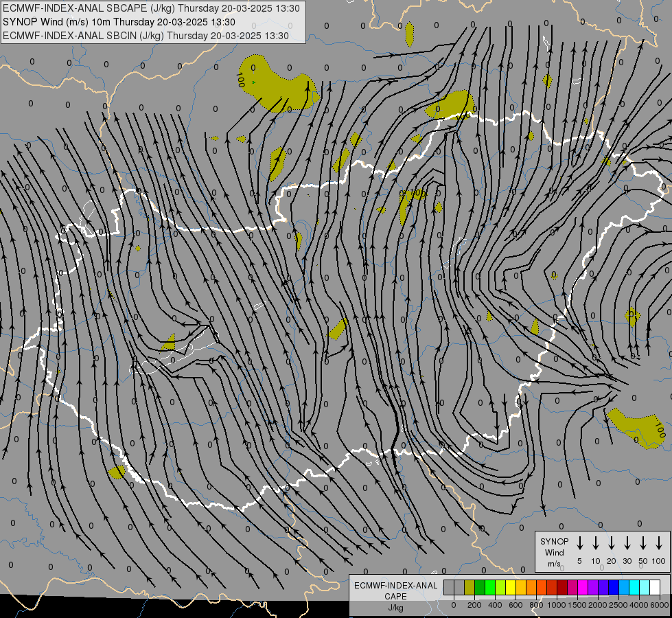Select the pure blue CAPE legend swatch

click(614, 587)
